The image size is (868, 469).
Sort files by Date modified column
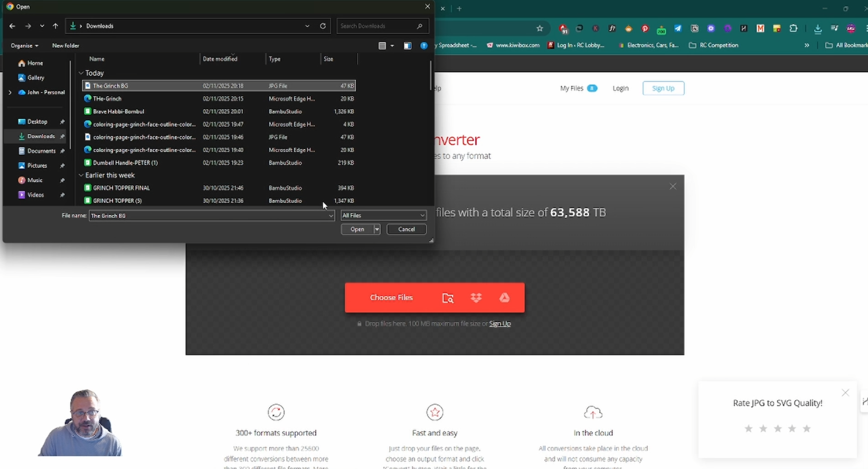pyautogui.click(x=220, y=59)
